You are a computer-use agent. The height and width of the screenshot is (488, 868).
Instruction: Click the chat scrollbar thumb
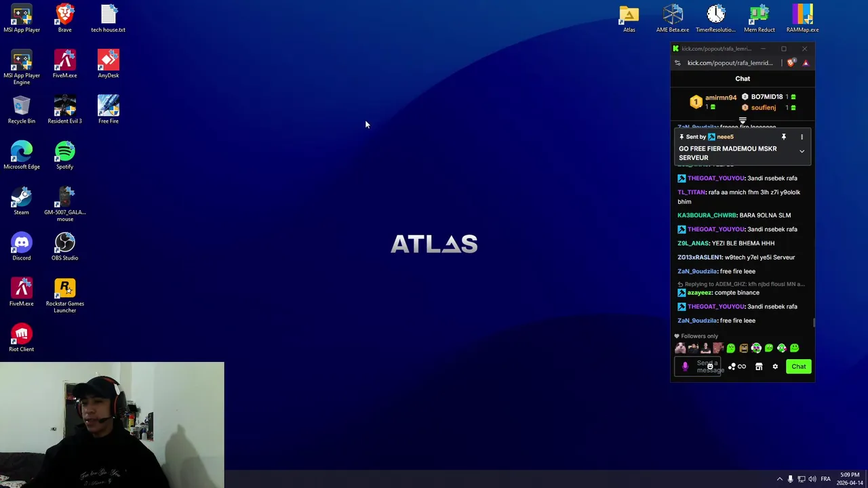click(813, 323)
